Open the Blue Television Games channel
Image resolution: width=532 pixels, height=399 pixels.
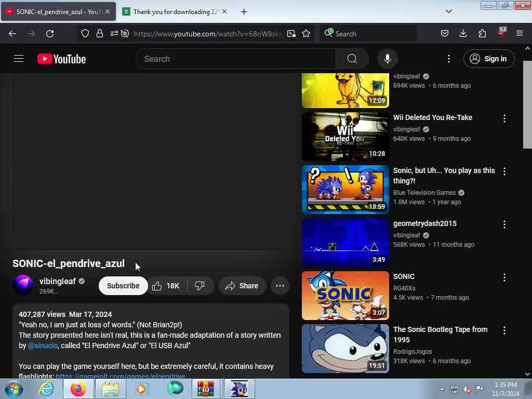(x=424, y=192)
